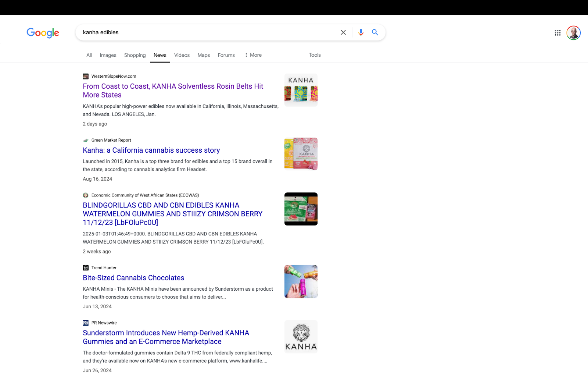Image resolution: width=588 pixels, height=383 pixels.
Task: Click the 'Jun 26, 2024' date
Action: pos(97,370)
